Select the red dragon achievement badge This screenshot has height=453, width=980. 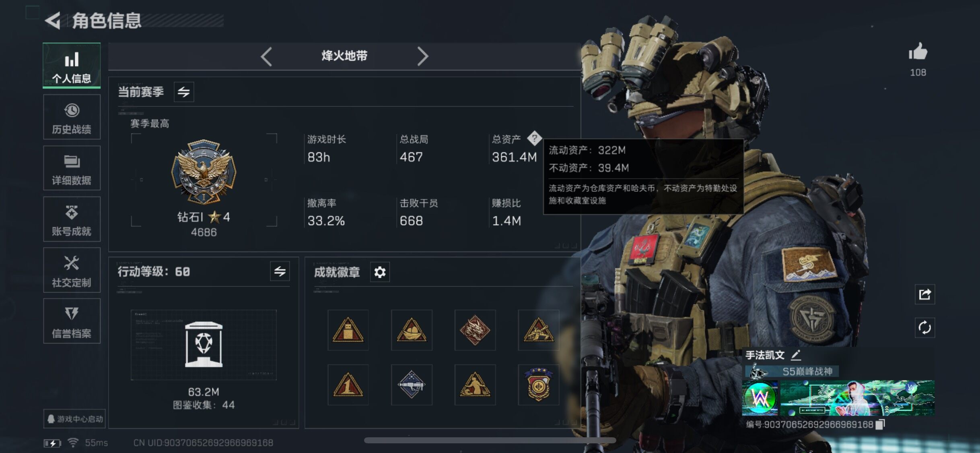pyautogui.click(x=475, y=330)
